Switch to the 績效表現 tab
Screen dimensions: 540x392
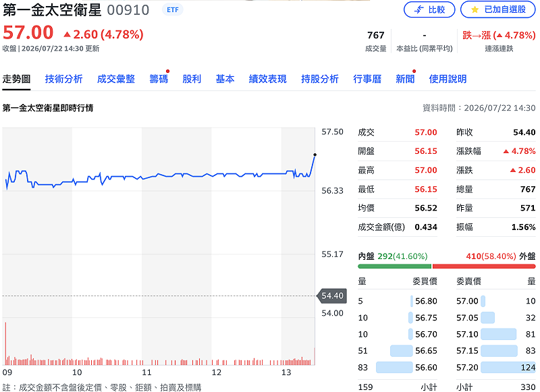[267, 79]
